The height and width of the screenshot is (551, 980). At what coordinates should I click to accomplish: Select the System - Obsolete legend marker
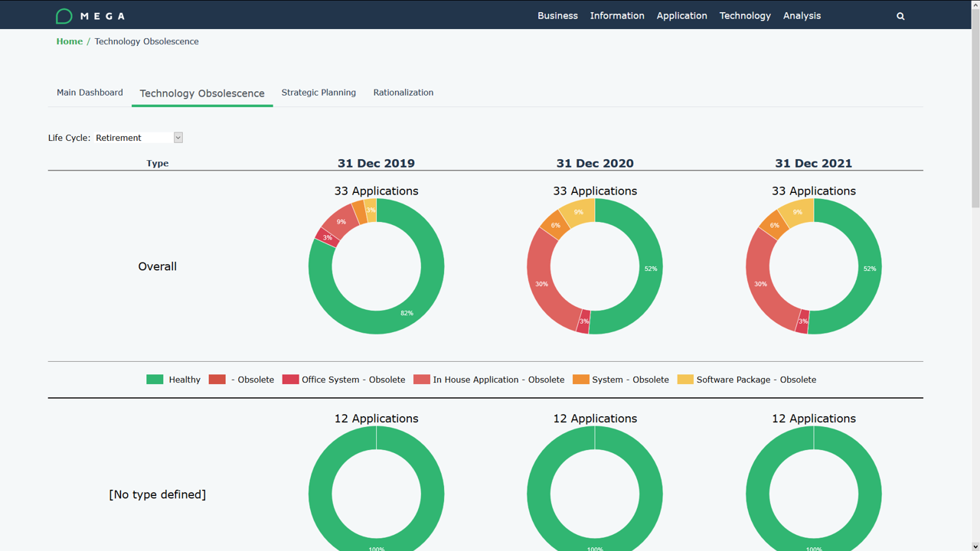tap(580, 379)
